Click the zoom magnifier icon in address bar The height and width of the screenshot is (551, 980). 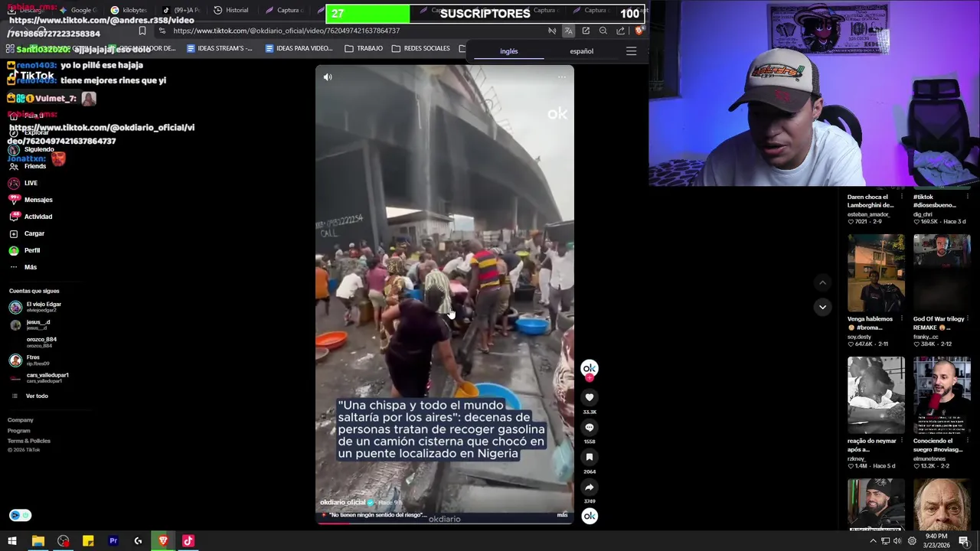point(603,31)
